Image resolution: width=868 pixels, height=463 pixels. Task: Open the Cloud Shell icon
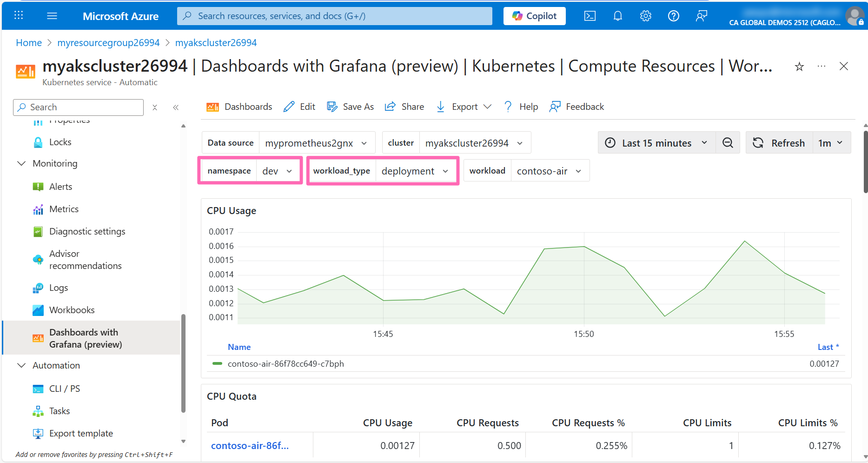click(x=590, y=16)
